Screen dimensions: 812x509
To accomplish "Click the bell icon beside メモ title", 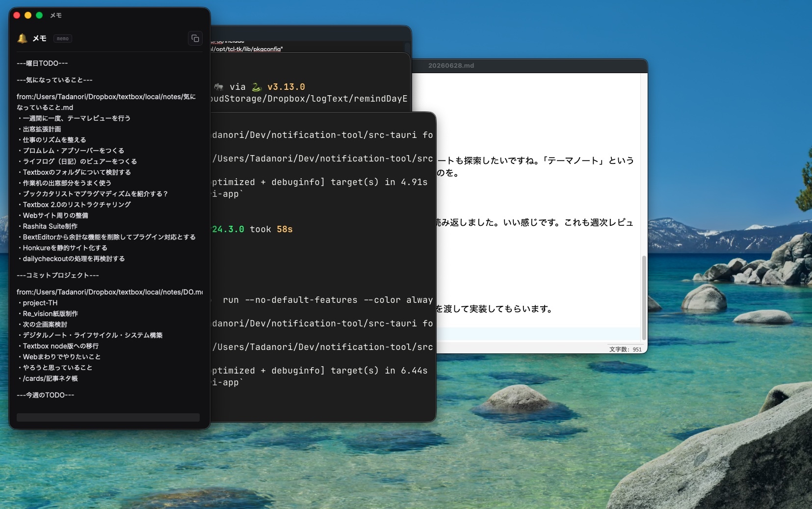I will point(22,38).
